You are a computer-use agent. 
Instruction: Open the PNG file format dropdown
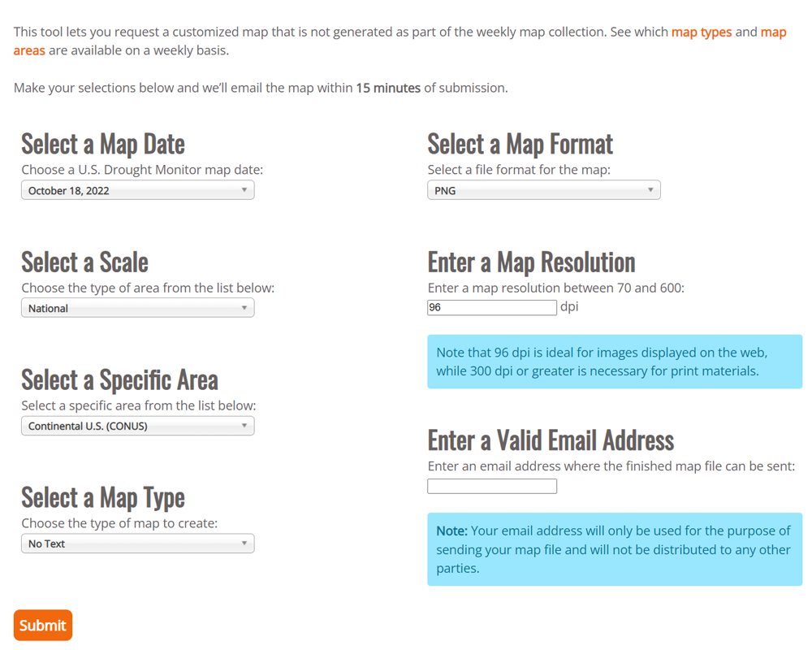click(x=542, y=190)
